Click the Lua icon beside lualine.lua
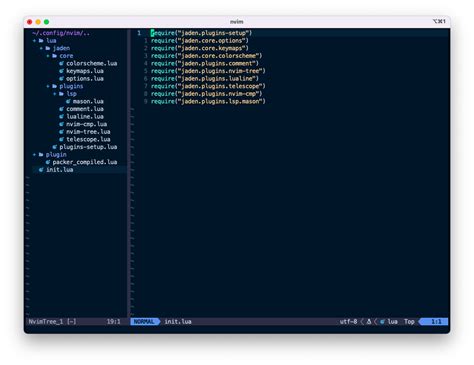This screenshot has width=474, height=365. click(61, 117)
